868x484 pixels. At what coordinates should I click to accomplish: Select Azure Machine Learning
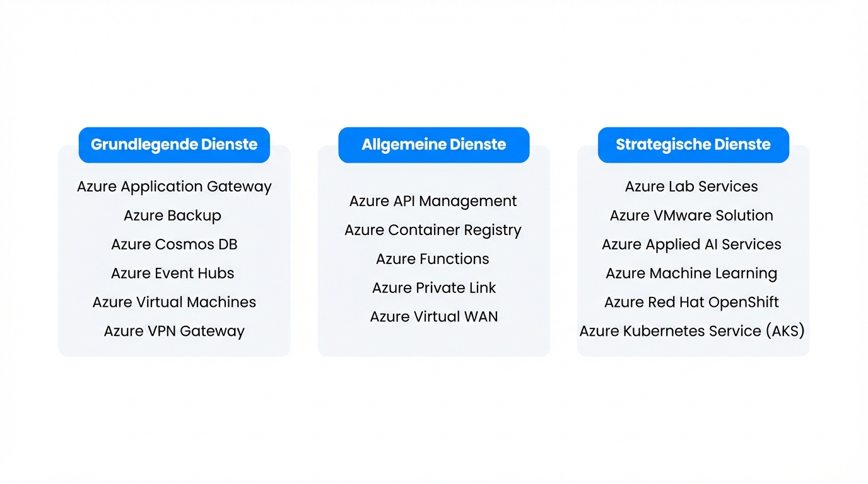(x=691, y=274)
